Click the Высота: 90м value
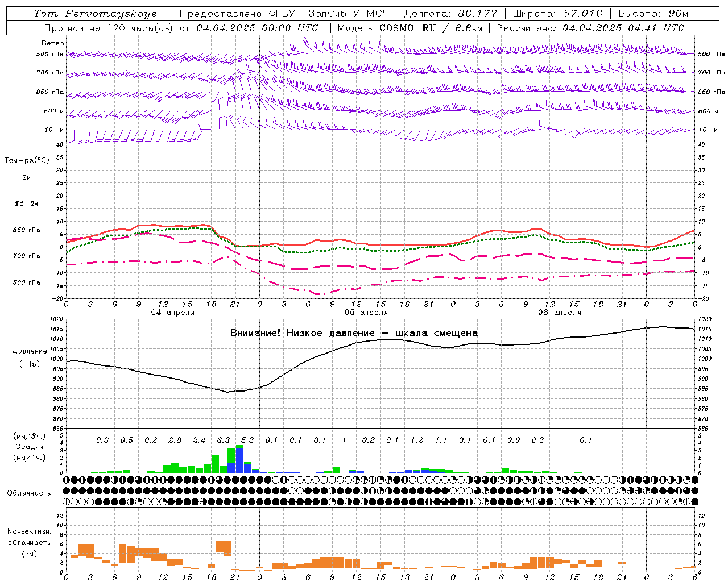The height and width of the screenshot is (582, 728). coord(653,14)
